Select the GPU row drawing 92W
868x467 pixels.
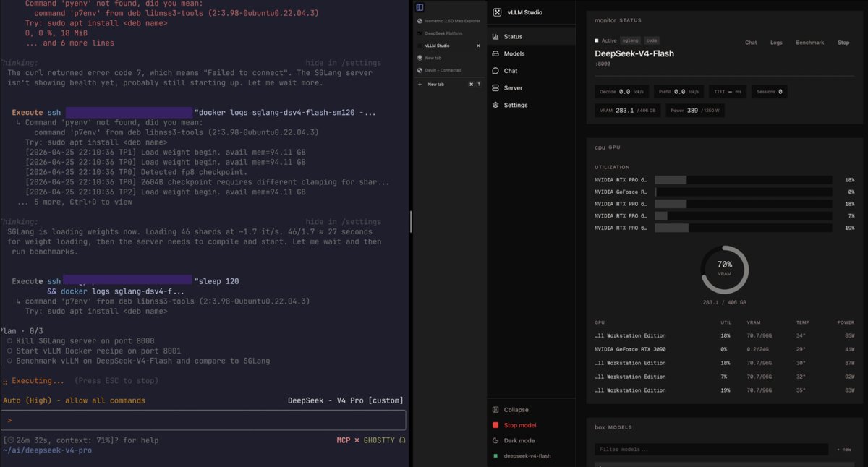coord(725,377)
